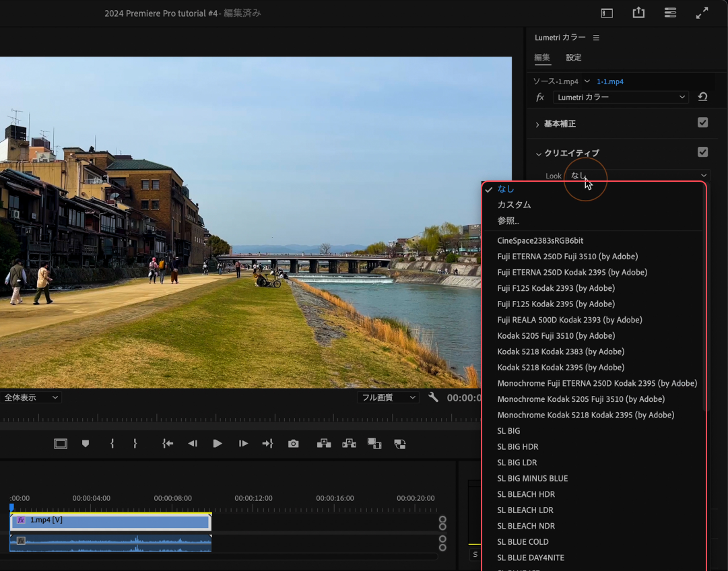This screenshot has height=571, width=728.
Task: Open the 全体表示 zoom level dropdown
Action: pos(31,397)
